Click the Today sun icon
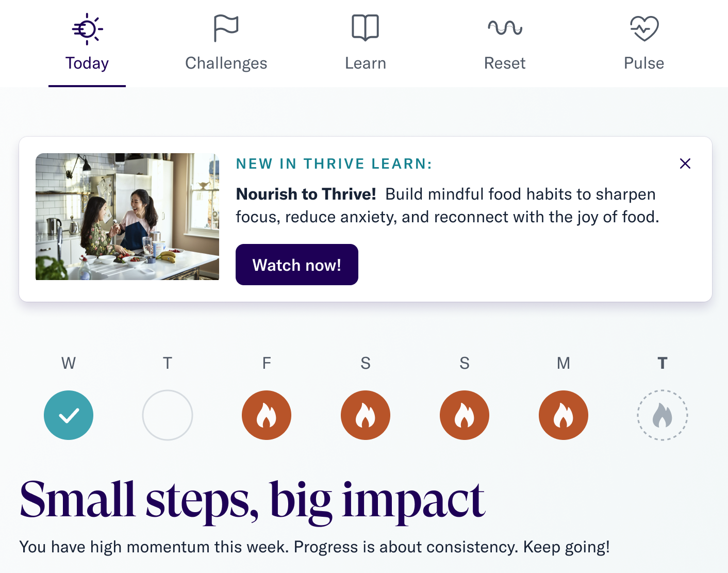This screenshot has width=728, height=573. click(x=87, y=29)
